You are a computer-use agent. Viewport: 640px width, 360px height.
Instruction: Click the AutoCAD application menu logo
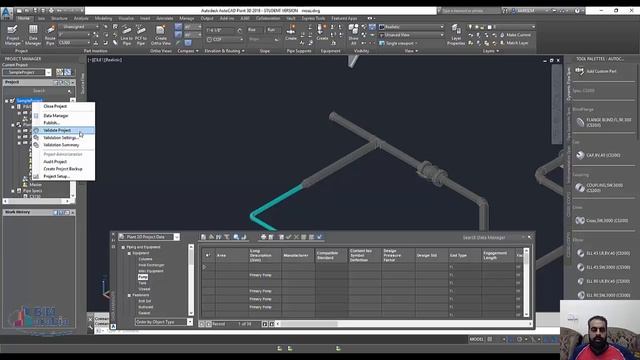[7, 13]
